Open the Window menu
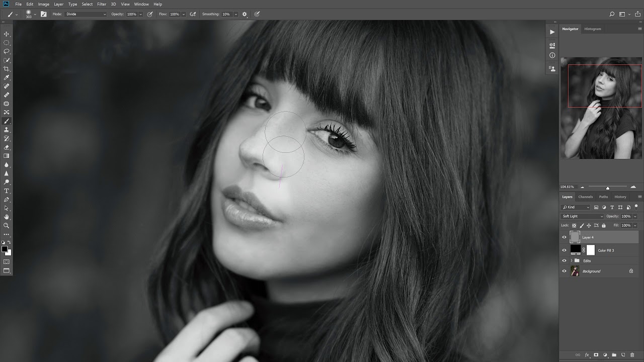This screenshot has height=362, width=644. point(141,4)
